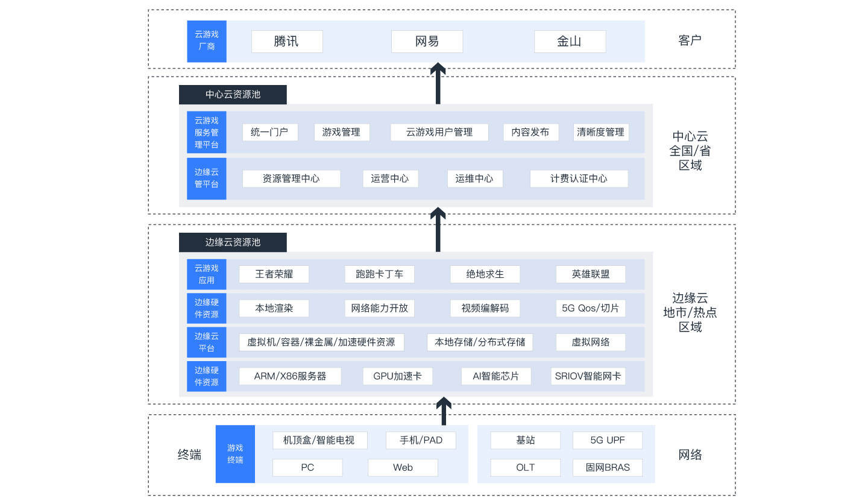The image size is (868, 504).
Task: Select the 5G UPF box
Action: pyautogui.click(x=608, y=441)
